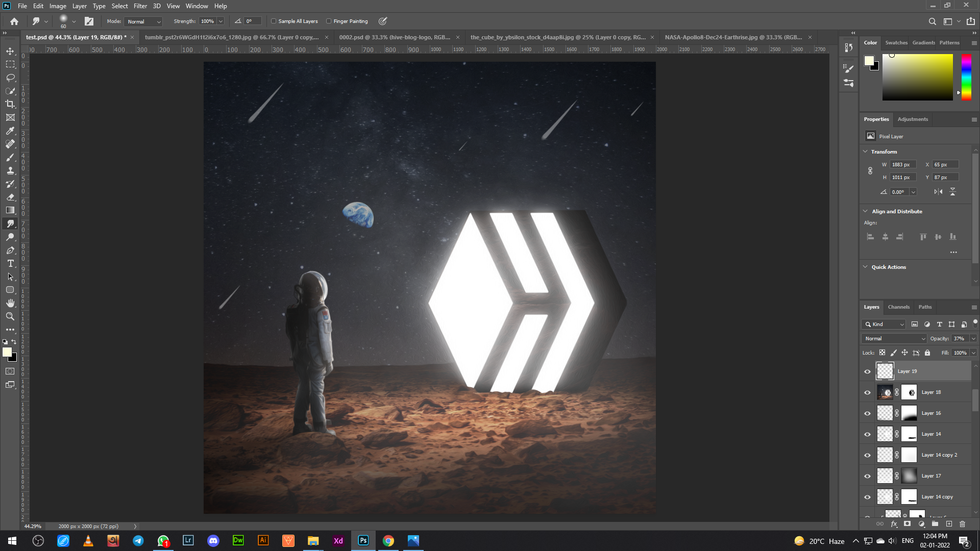Select Layer 14 copy row

tap(916, 497)
